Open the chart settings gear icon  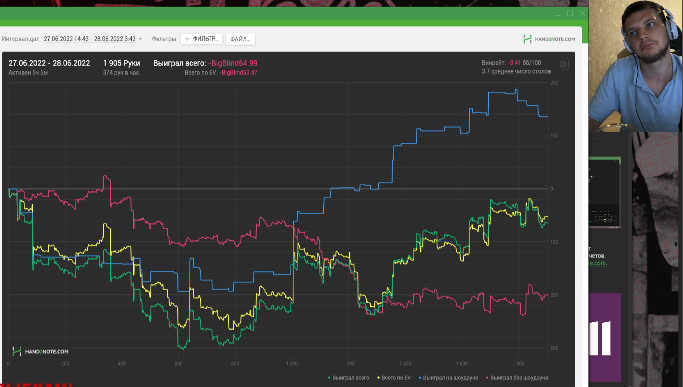pyautogui.click(x=563, y=64)
